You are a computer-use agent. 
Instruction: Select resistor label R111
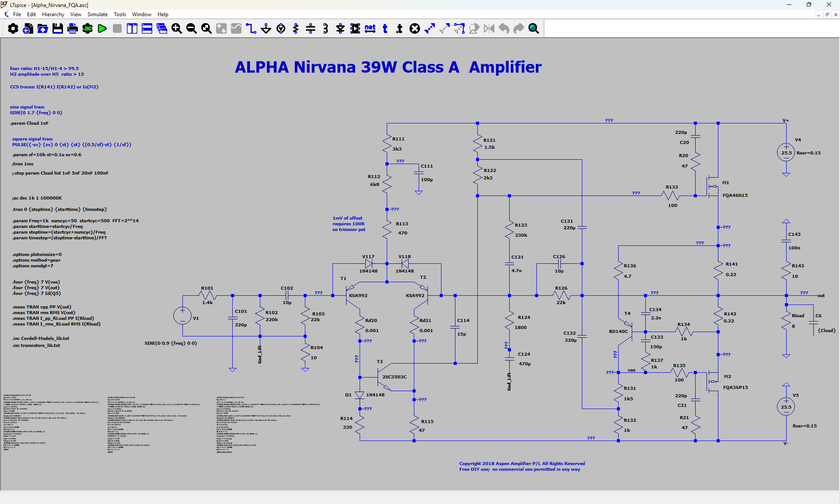pos(398,139)
